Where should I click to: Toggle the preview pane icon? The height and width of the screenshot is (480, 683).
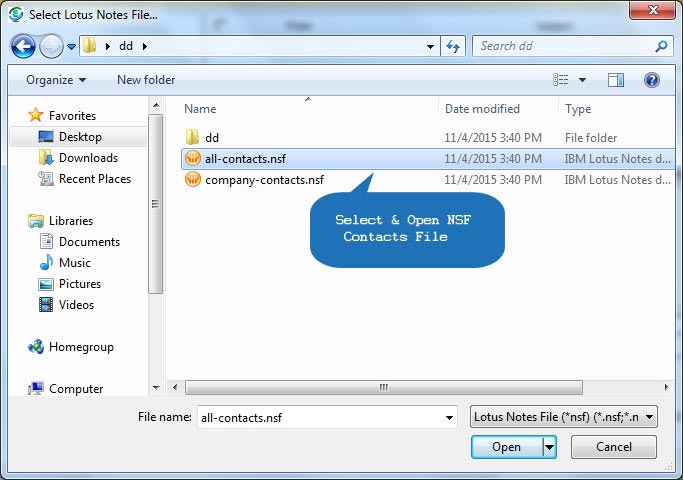(x=616, y=80)
